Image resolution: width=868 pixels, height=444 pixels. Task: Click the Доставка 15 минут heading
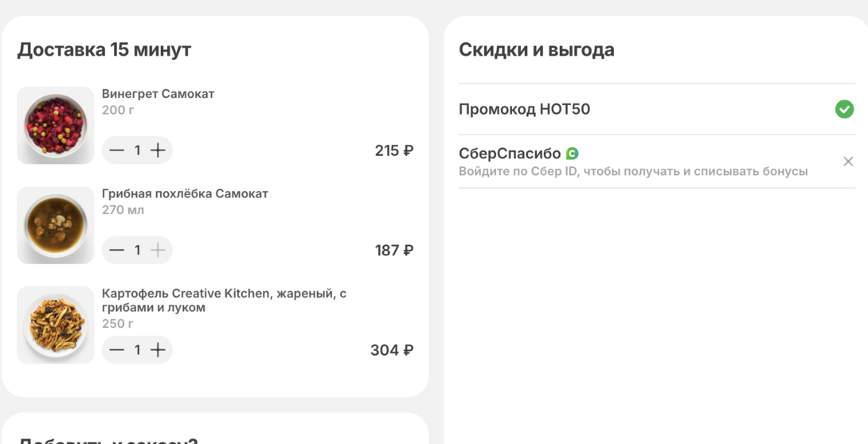click(x=104, y=49)
